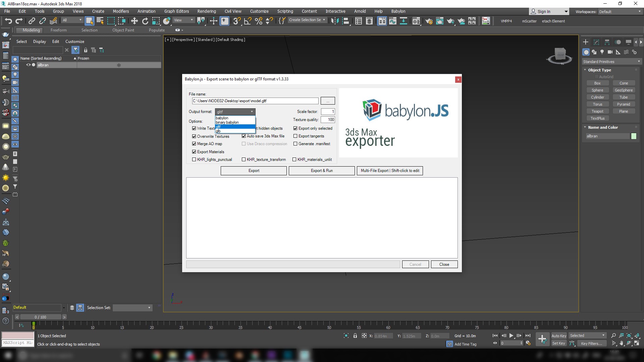Open Lights category in Create panel
The image size is (644, 362).
[602, 52]
